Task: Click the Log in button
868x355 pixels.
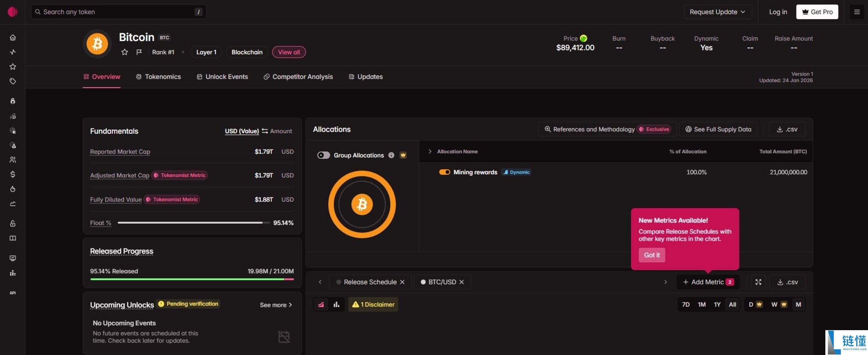Action: (778, 12)
